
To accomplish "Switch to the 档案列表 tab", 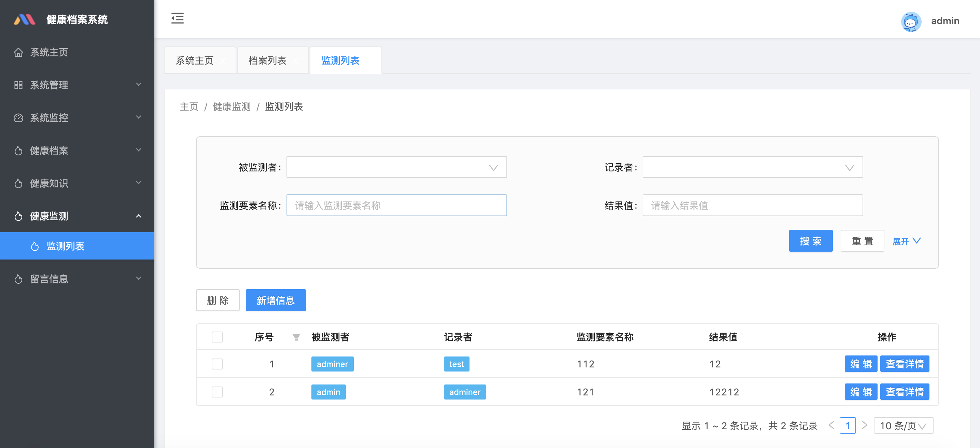I will coord(267,60).
